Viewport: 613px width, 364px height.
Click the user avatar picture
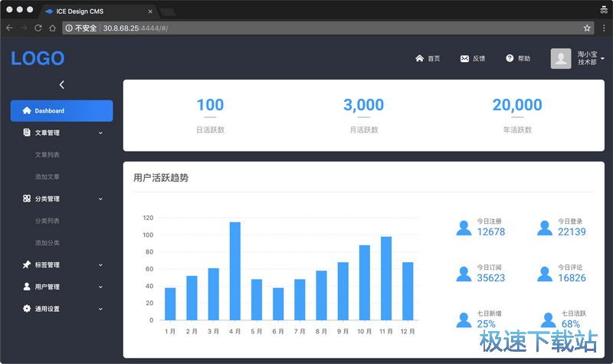(561, 59)
